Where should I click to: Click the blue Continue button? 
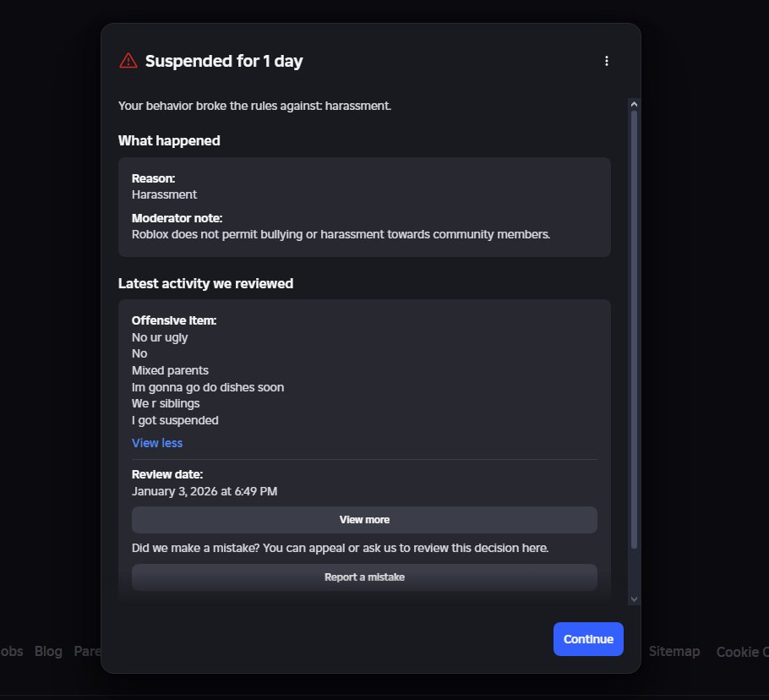click(588, 639)
